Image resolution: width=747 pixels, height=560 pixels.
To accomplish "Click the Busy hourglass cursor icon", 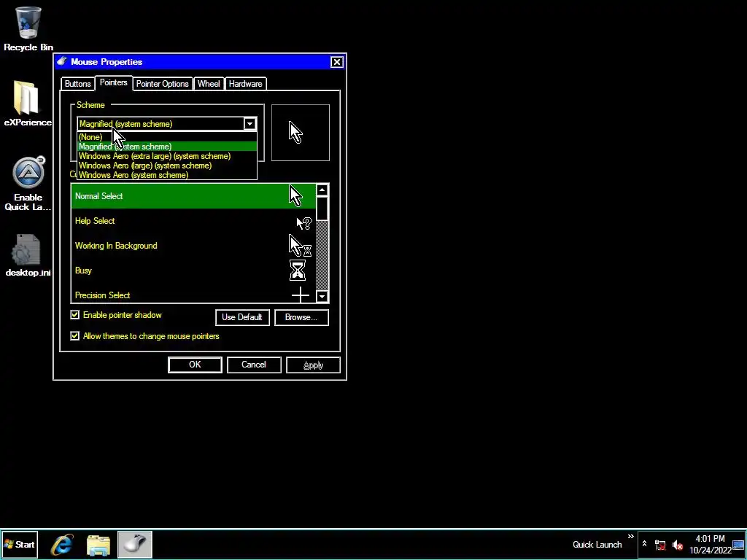I will (x=298, y=270).
